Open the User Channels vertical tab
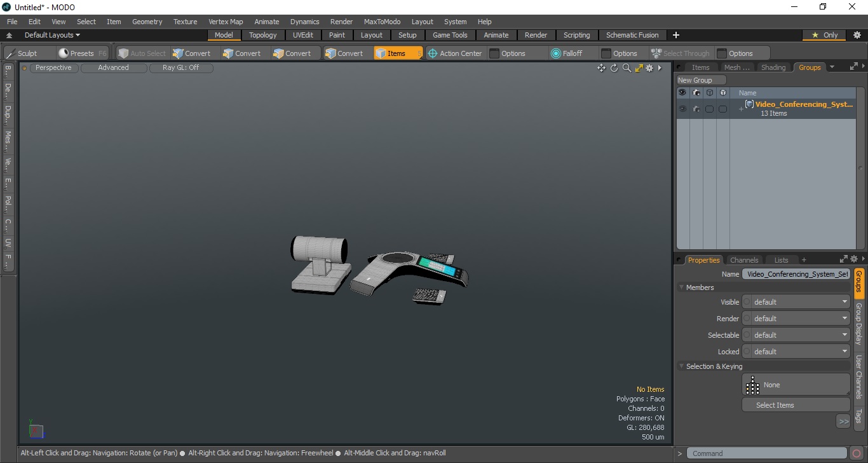The height and width of the screenshot is (463, 868). pyautogui.click(x=858, y=377)
